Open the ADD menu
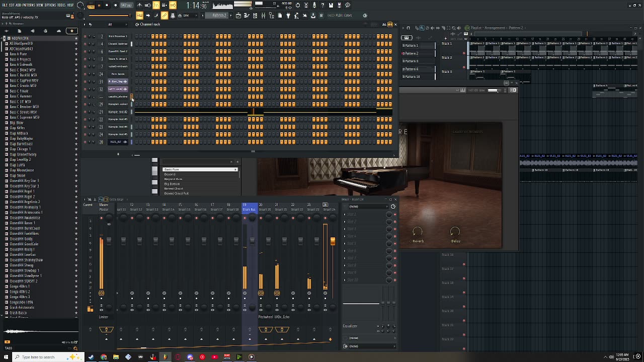Image resolution: width=644 pixels, height=362 pixels. pos(18,5)
